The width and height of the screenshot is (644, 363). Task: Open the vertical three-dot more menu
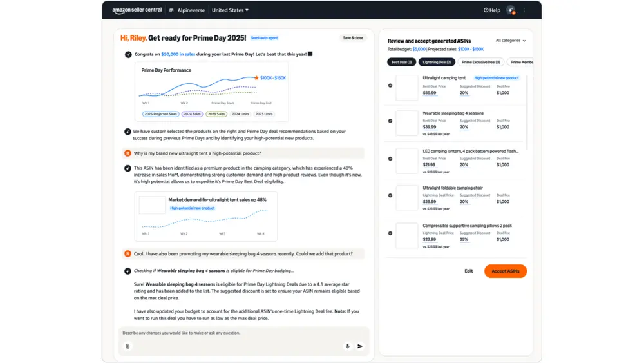click(x=524, y=10)
